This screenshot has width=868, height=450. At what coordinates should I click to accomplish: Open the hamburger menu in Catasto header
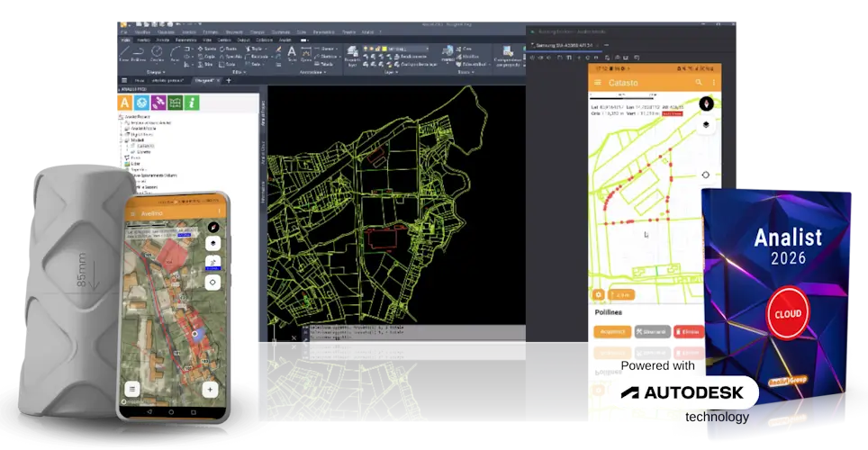pos(598,83)
